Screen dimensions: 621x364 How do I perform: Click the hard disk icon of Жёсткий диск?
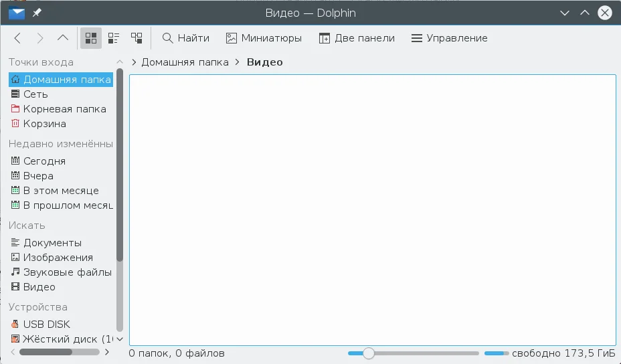[15, 339]
